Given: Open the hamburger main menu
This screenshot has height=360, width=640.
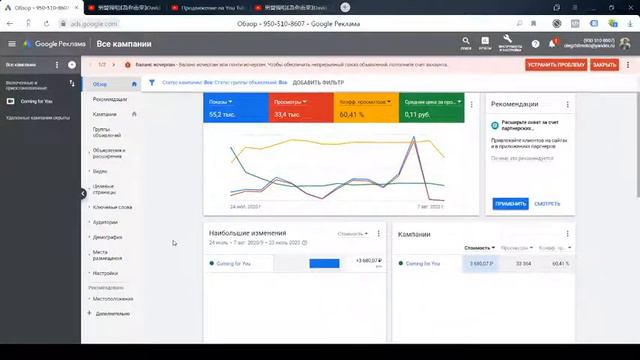Looking at the screenshot, I should [12, 44].
